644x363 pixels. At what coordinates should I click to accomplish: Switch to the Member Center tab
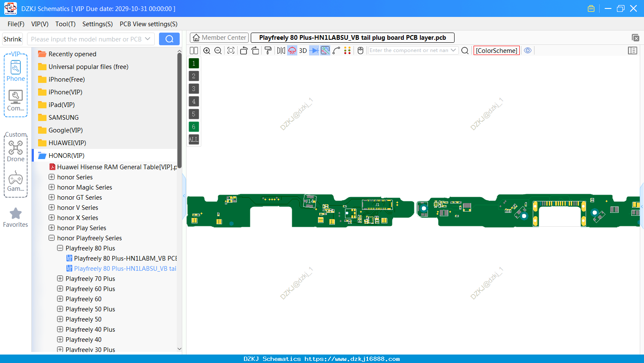[219, 38]
